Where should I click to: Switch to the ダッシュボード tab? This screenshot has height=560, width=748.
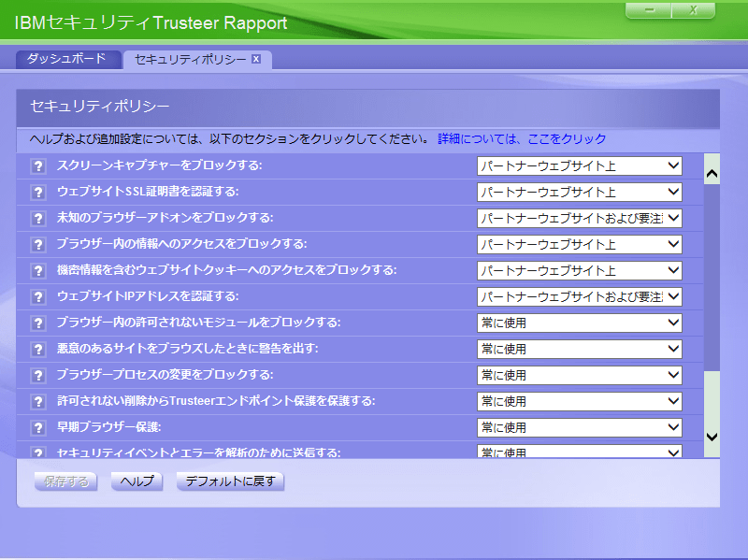tap(67, 59)
